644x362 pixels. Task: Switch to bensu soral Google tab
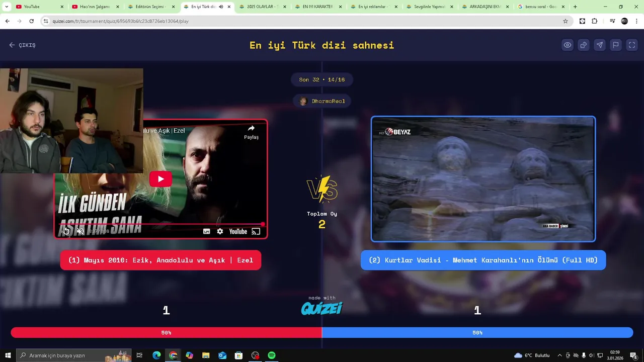(x=542, y=7)
